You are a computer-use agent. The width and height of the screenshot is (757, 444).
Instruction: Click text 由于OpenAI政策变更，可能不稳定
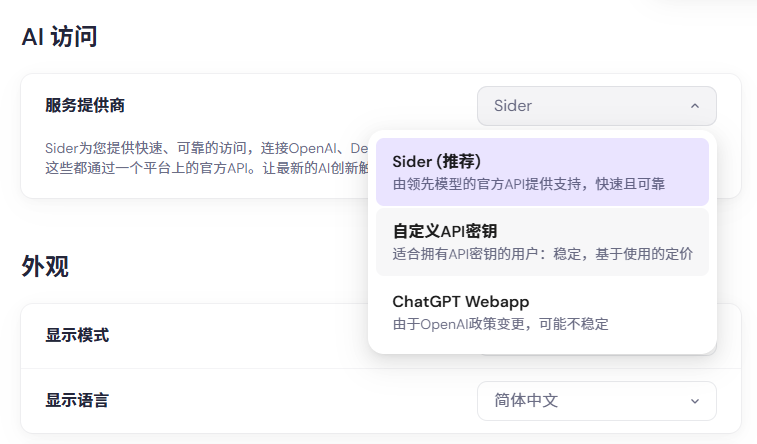[x=501, y=324]
